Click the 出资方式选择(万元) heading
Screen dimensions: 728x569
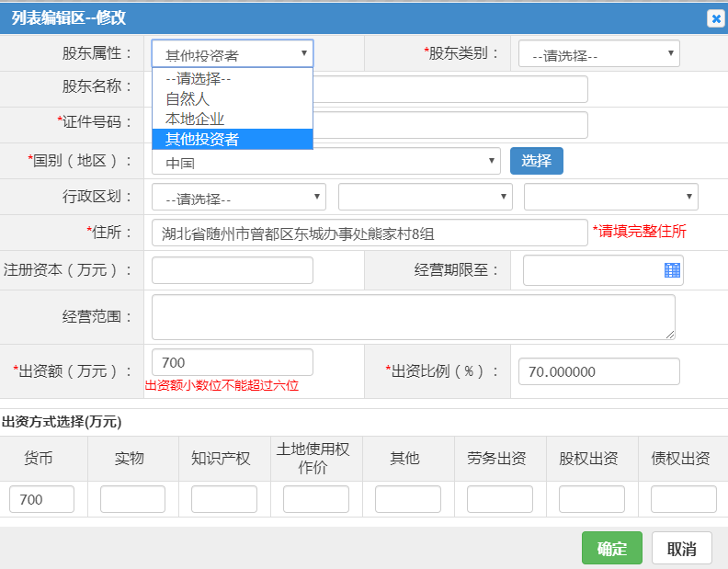62,422
